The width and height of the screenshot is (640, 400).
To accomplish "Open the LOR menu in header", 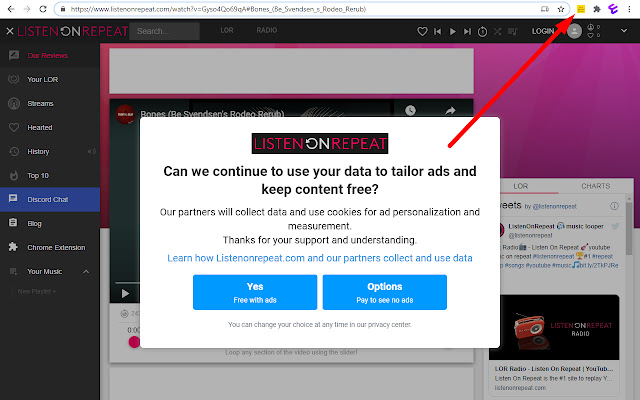I will 227,30.
